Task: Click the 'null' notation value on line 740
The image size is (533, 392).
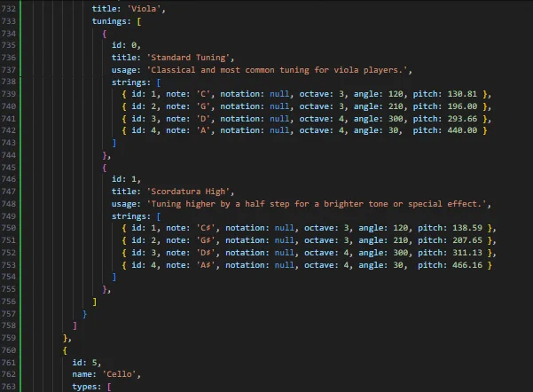Action: (279, 106)
